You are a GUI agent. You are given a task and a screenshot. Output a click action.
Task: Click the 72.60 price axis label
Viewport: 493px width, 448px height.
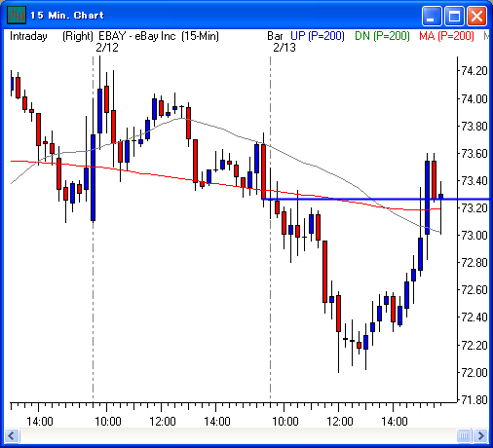point(474,289)
